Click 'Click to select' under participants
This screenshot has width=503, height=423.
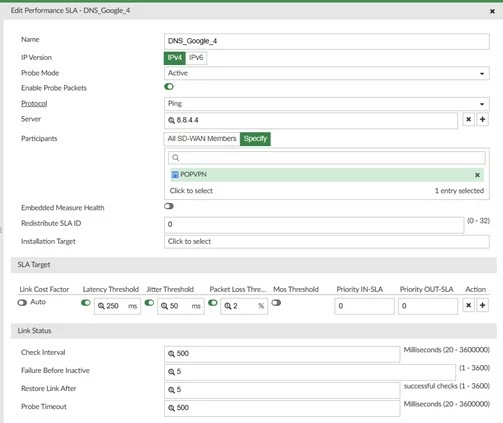tap(191, 191)
